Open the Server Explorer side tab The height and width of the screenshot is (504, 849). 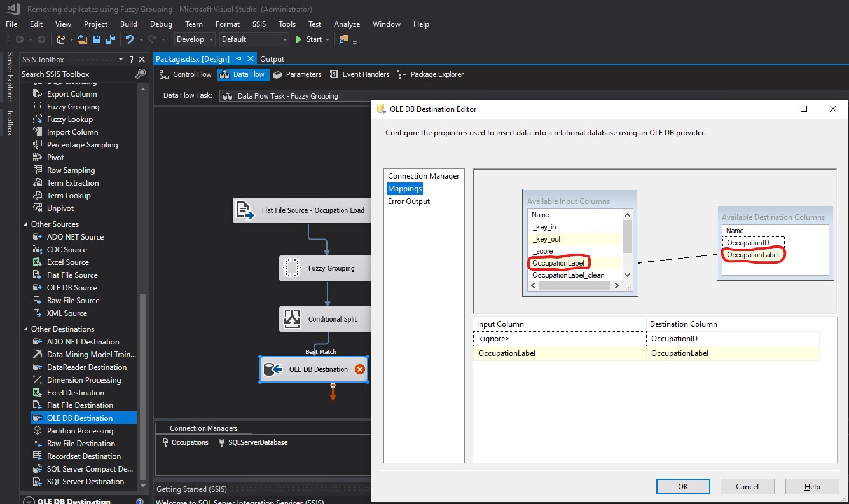[x=10, y=77]
